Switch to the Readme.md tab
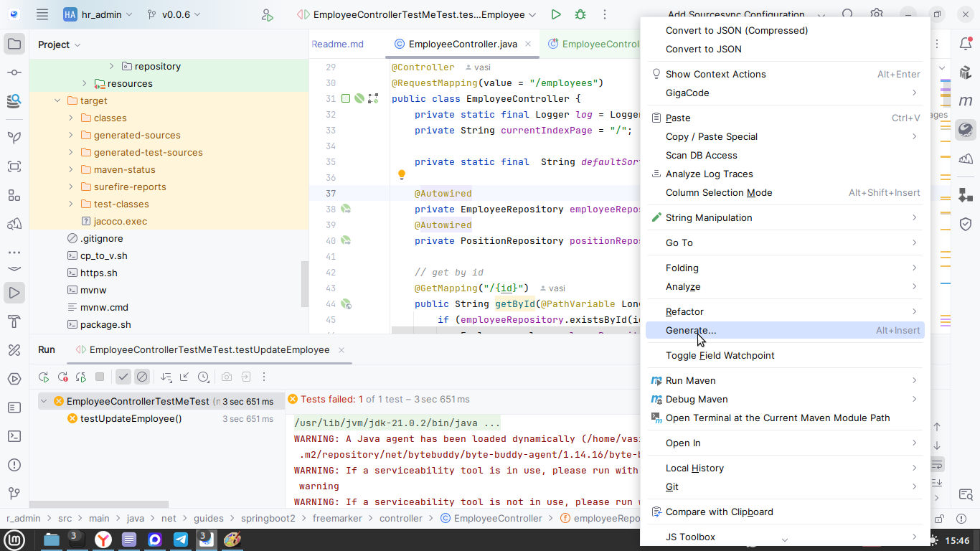The width and height of the screenshot is (980, 551). pos(338,44)
